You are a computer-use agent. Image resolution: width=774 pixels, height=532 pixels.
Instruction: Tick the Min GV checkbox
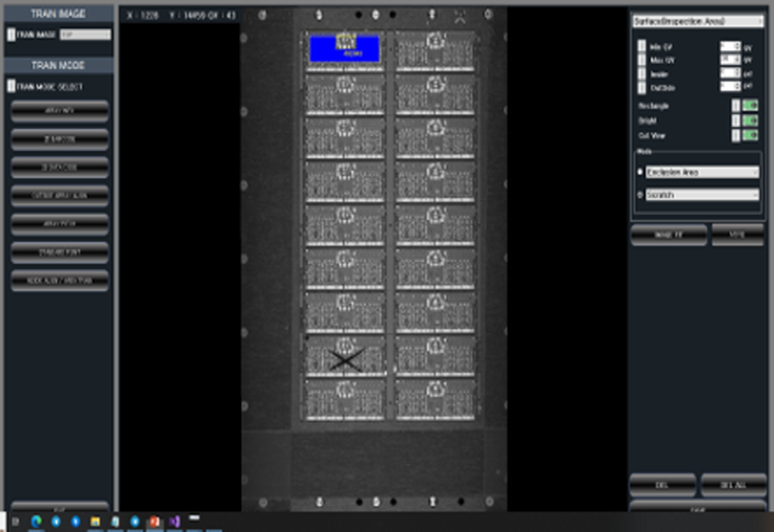click(x=641, y=46)
